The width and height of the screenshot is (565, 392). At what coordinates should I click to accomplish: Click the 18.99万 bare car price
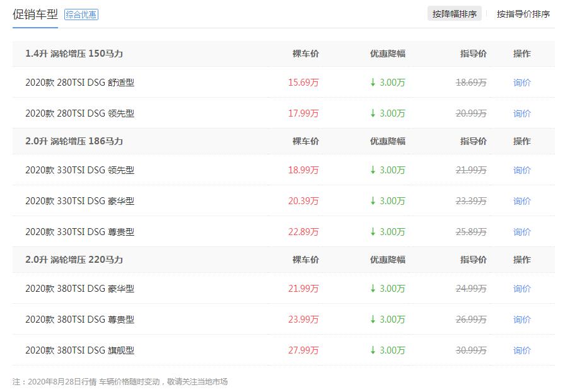303,170
